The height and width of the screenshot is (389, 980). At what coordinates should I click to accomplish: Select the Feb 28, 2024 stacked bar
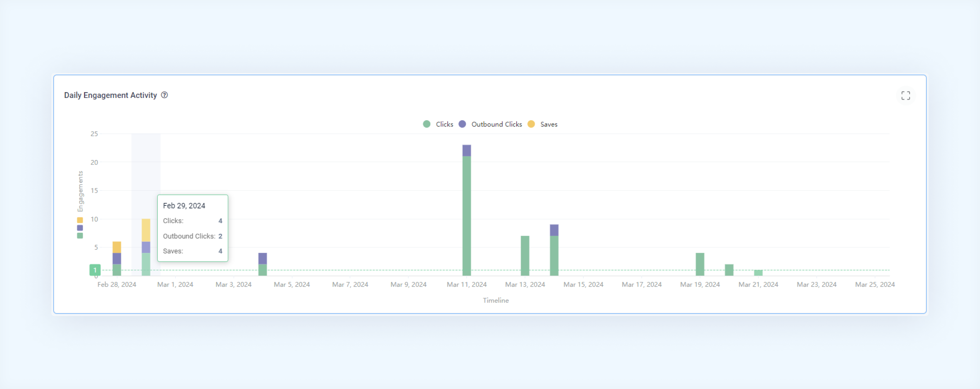pyautogui.click(x=117, y=258)
